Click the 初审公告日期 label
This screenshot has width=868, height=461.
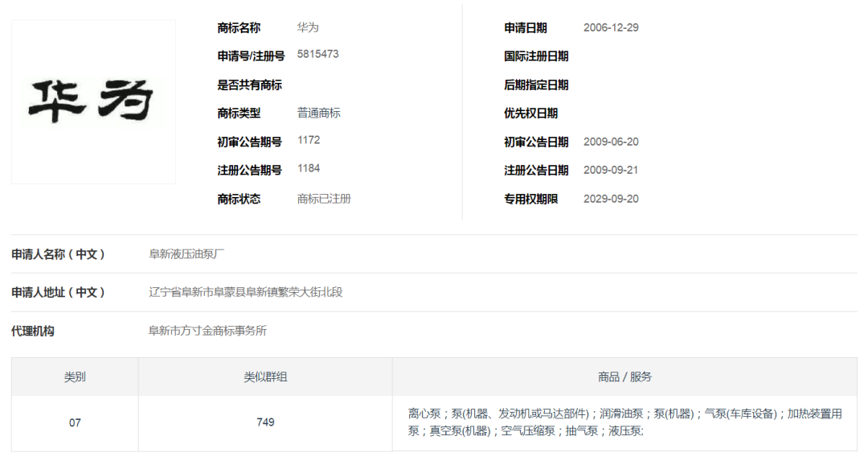click(536, 142)
